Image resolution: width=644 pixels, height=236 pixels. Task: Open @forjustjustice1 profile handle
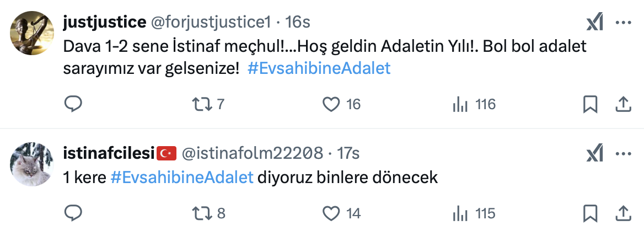pos(211,22)
